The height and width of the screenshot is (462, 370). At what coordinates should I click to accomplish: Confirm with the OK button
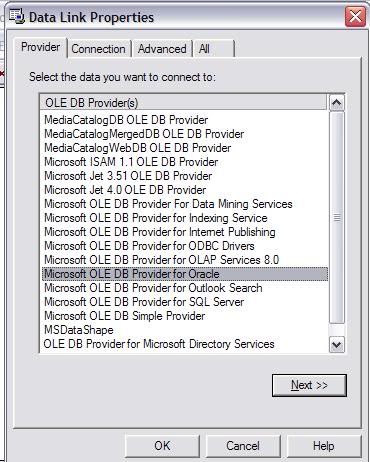click(162, 446)
